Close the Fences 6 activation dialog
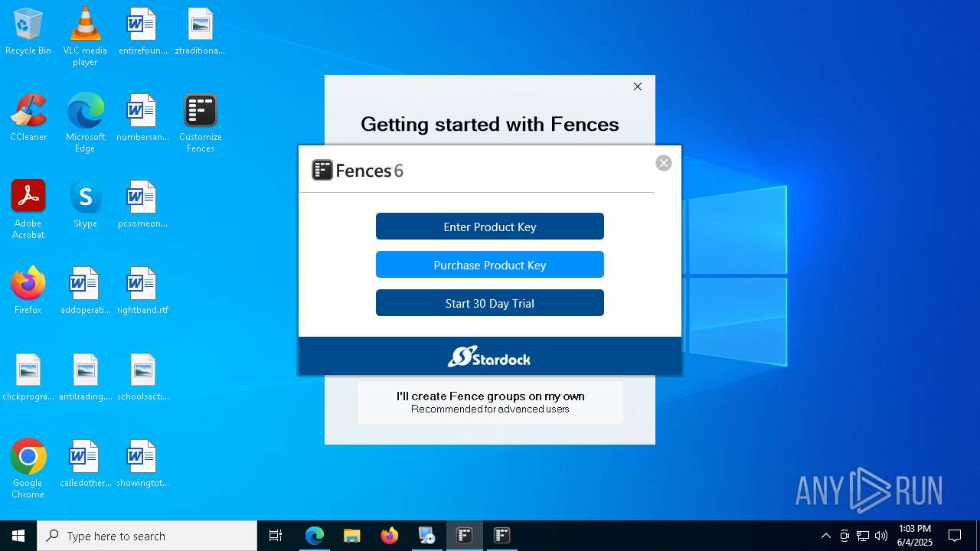 [664, 163]
